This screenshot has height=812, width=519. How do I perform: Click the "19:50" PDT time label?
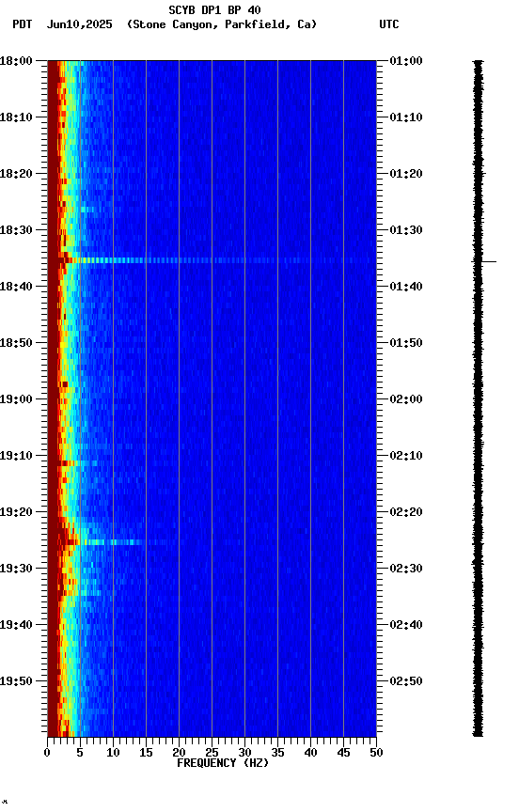[16, 681]
